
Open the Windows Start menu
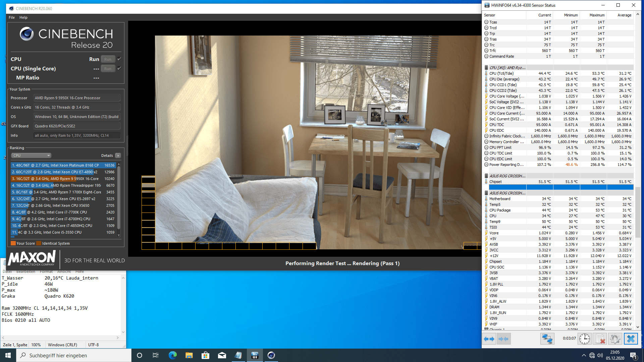point(8,355)
